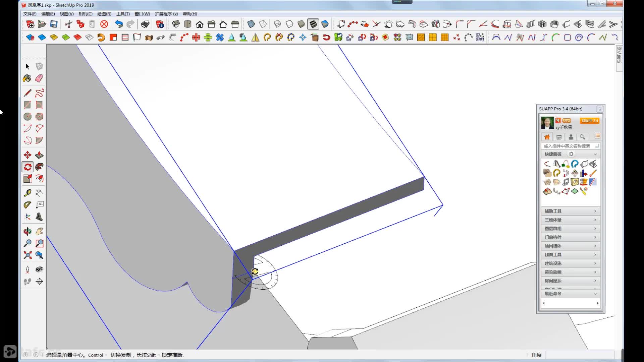The width and height of the screenshot is (644, 362).
Task: Enable Shaded face style
Action: coord(301,24)
